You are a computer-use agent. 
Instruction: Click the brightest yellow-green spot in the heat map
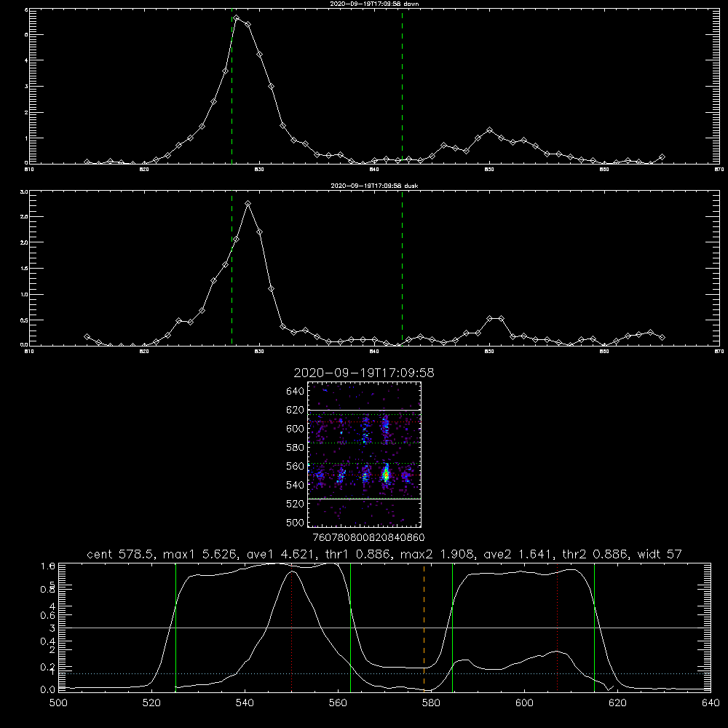coord(385,475)
